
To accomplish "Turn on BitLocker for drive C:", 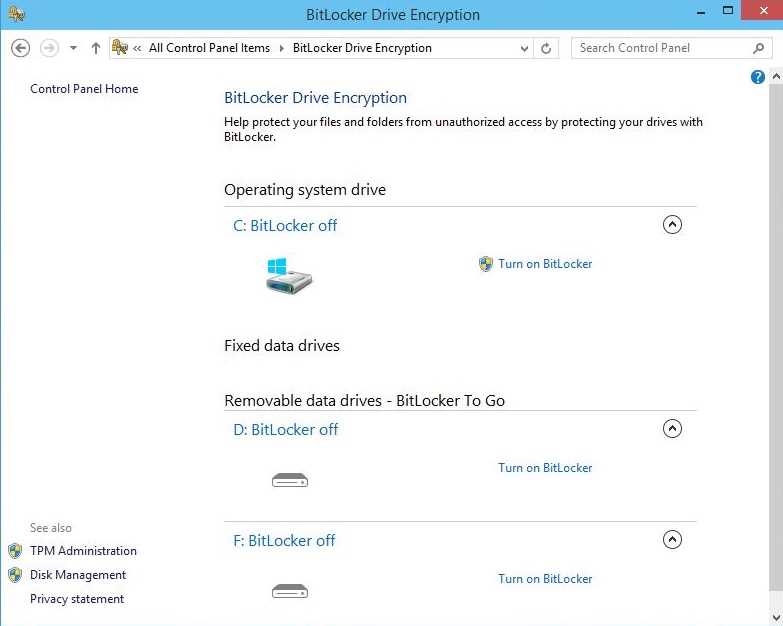I will click(545, 264).
